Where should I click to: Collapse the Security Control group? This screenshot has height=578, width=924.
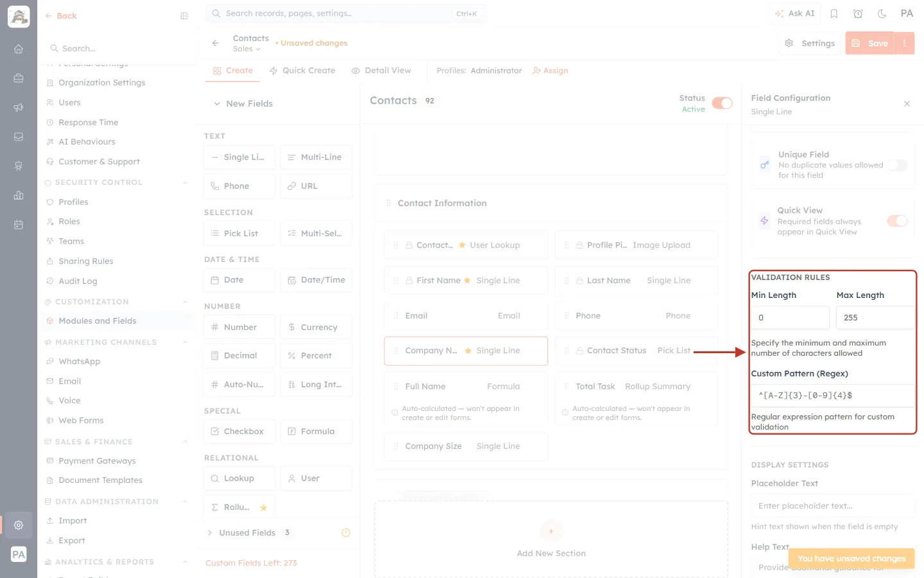pos(185,182)
